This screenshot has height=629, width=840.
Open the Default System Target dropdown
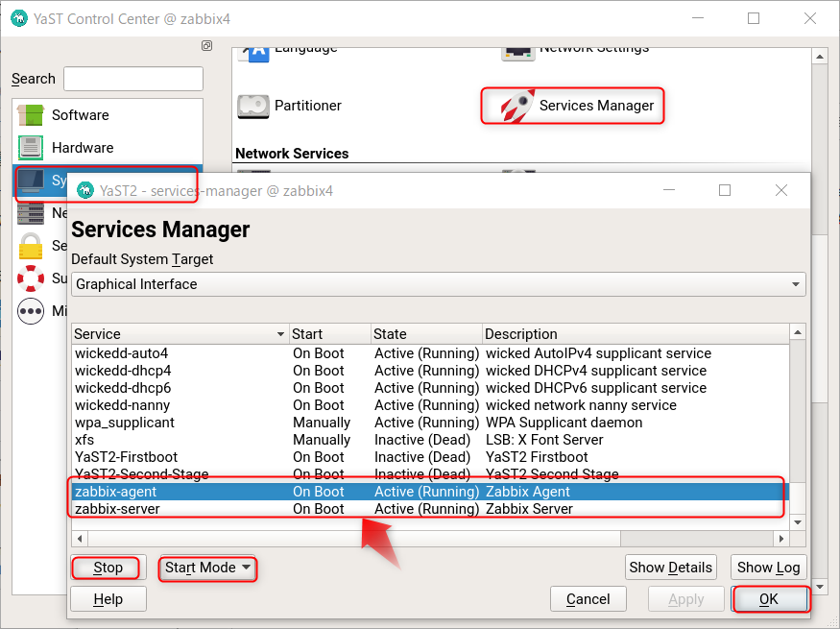[x=438, y=284]
